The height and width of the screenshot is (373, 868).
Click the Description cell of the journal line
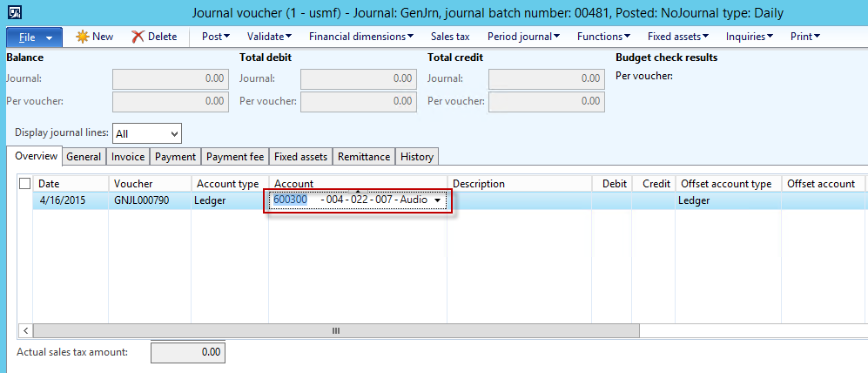(x=520, y=200)
